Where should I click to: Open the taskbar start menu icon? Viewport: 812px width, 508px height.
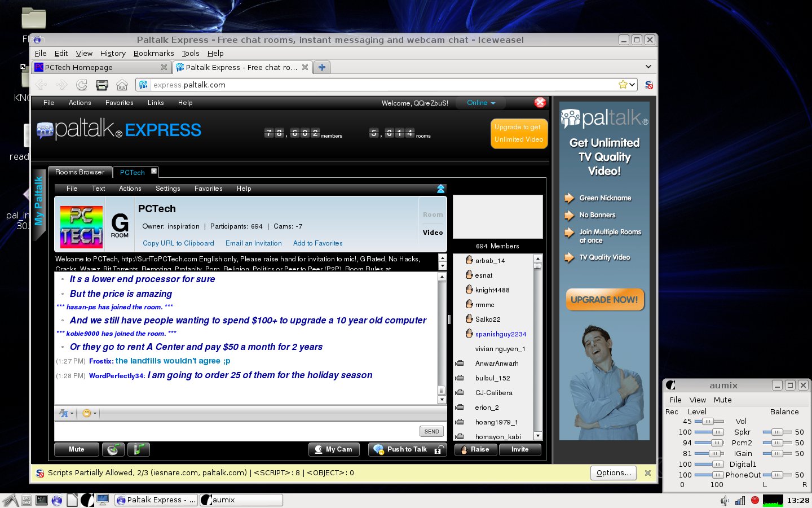tap(10, 500)
